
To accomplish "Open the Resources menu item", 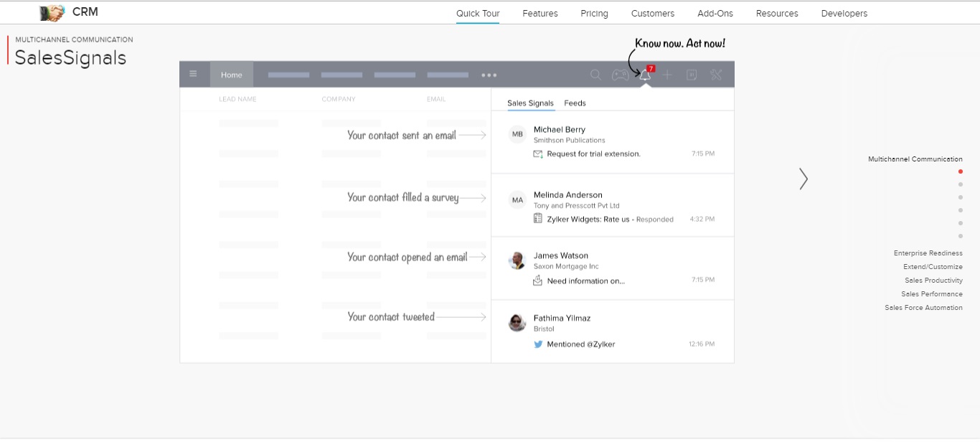I will (777, 13).
